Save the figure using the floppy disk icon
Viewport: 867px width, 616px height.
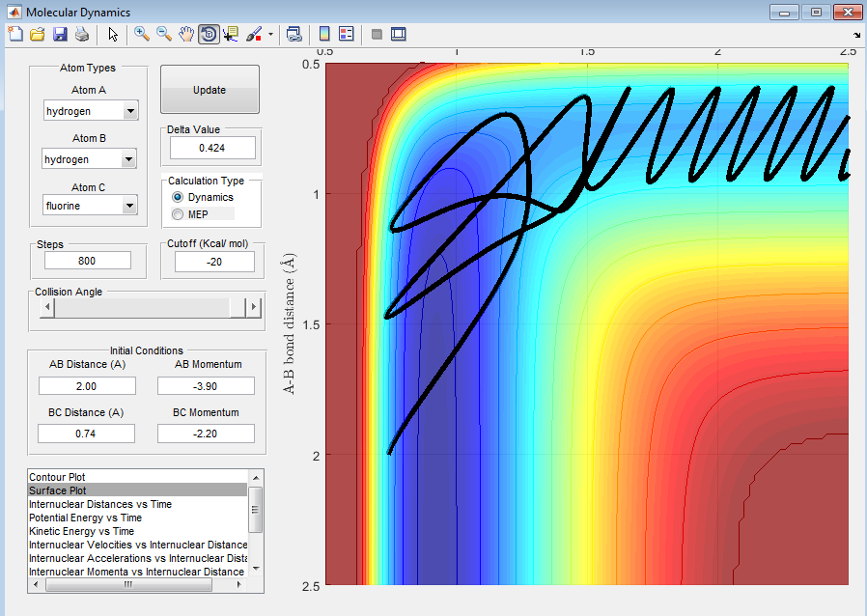(x=60, y=35)
